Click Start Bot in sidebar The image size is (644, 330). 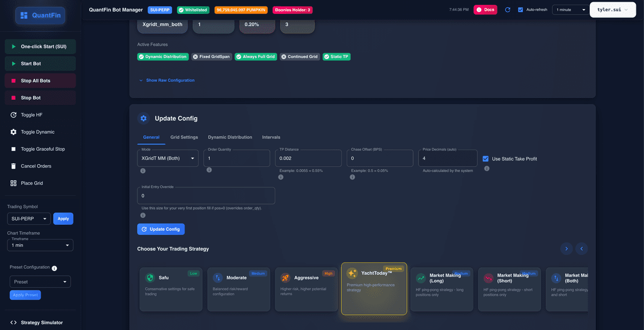40,64
